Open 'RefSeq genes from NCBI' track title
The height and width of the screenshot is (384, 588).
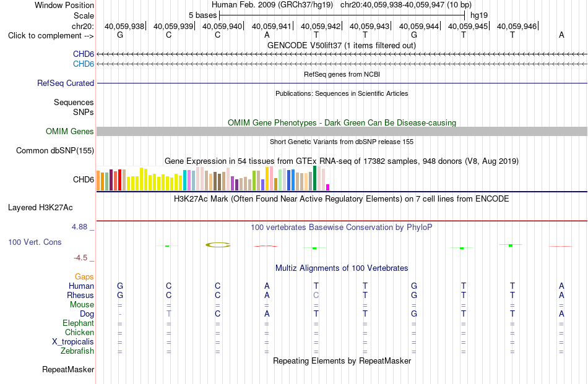[342, 74]
